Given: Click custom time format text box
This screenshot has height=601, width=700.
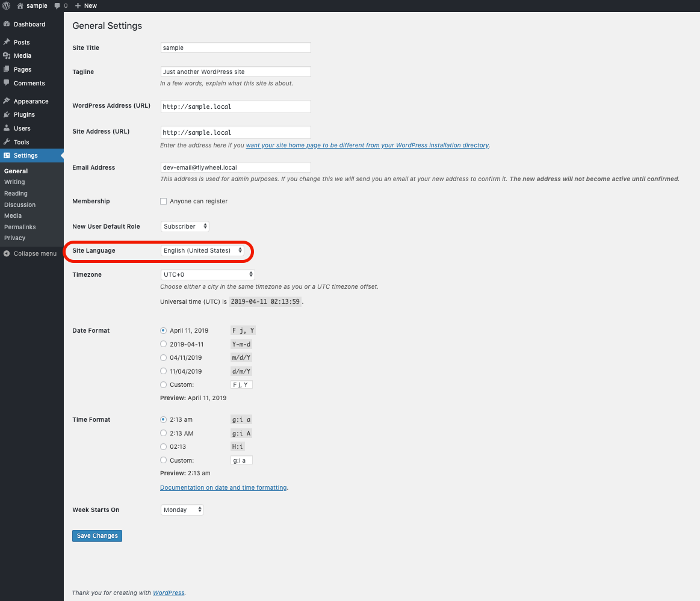Looking at the screenshot, I should pyautogui.click(x=241, y=460).
